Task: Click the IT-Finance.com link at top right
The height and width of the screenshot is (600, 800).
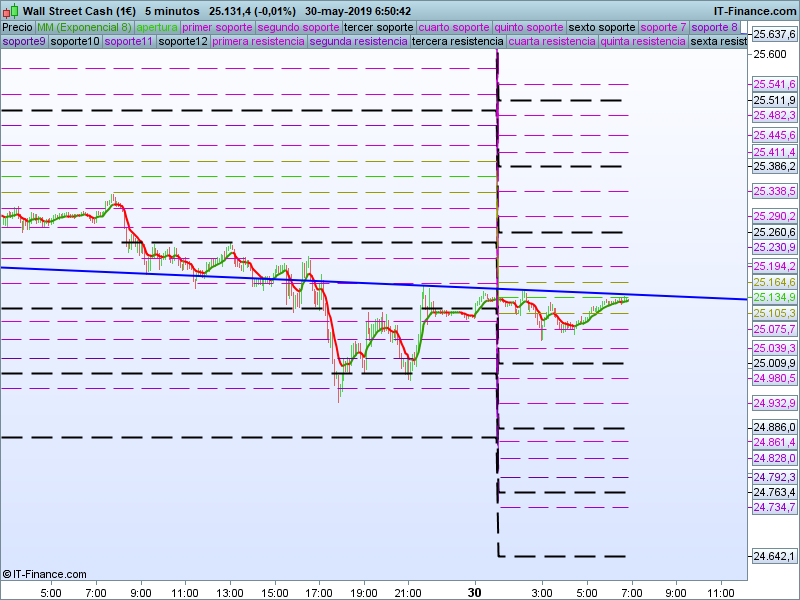Action: [754, 11]
